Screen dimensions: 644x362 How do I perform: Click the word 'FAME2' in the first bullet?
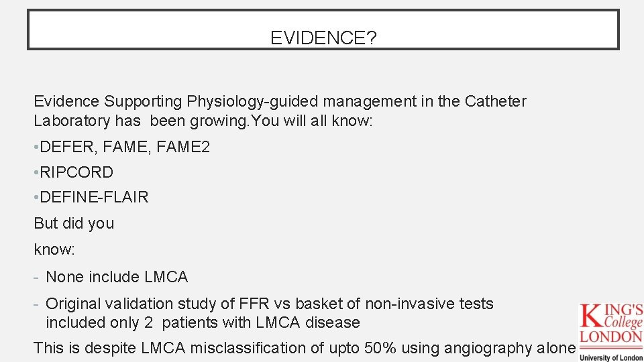[183, 147]
